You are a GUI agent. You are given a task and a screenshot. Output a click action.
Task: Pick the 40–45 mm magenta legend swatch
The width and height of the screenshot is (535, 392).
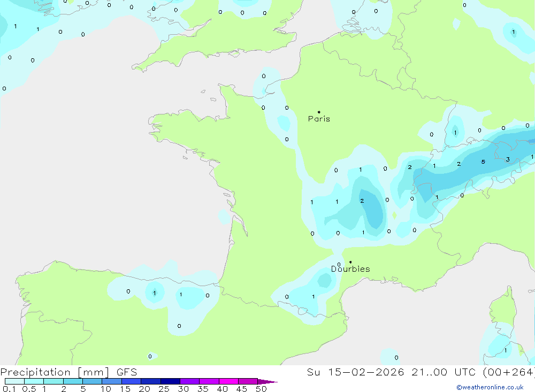pos(228,381)
